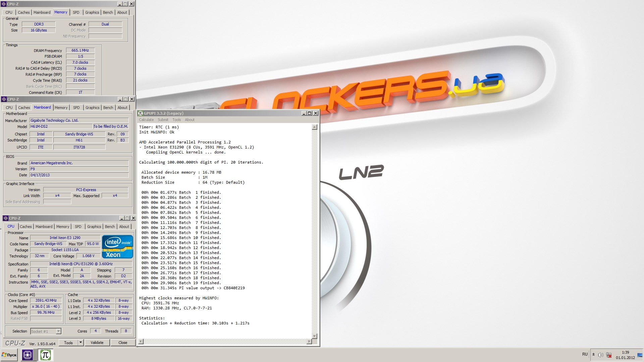
Task: Click the RU language indicator
Action: click(585, 354)
